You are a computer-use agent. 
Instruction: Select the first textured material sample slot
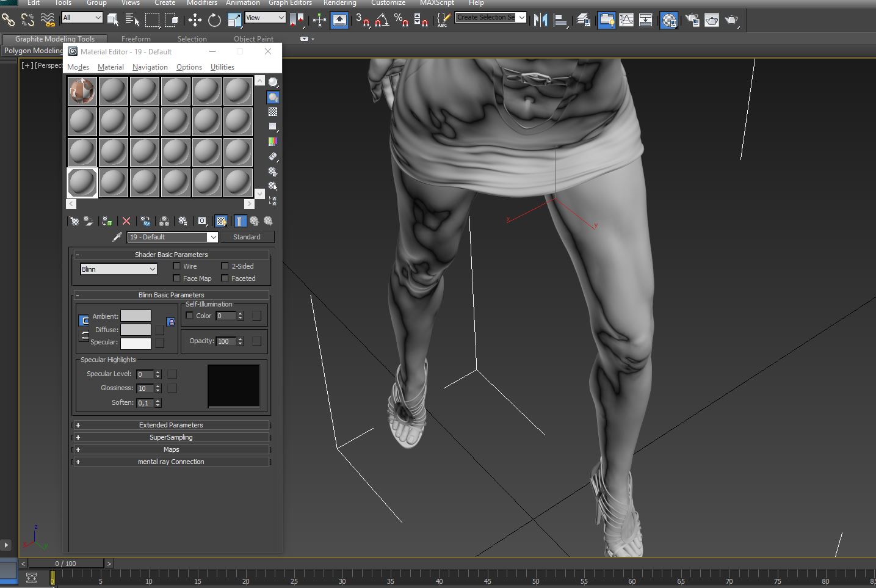[x=82, y=91]
